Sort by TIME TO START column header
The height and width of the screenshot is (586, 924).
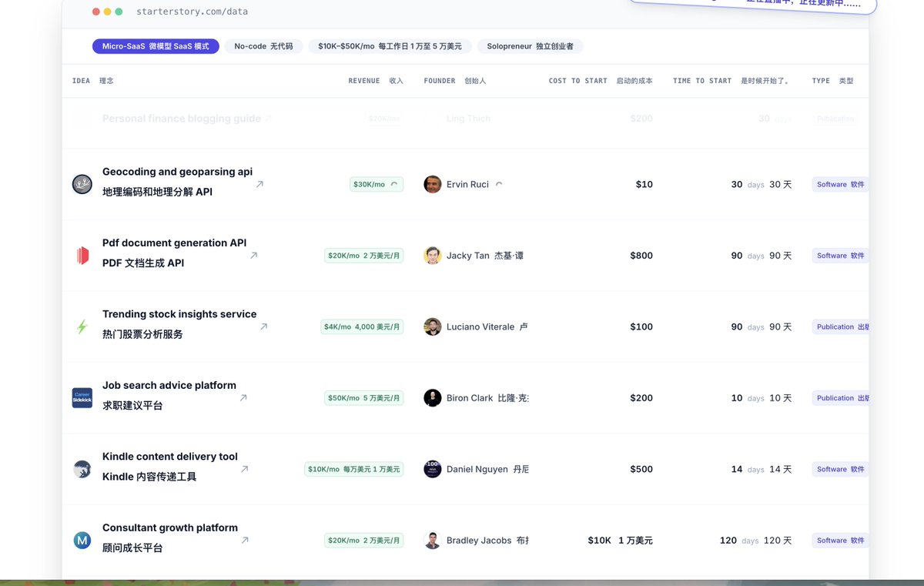(x=731, y=81)
